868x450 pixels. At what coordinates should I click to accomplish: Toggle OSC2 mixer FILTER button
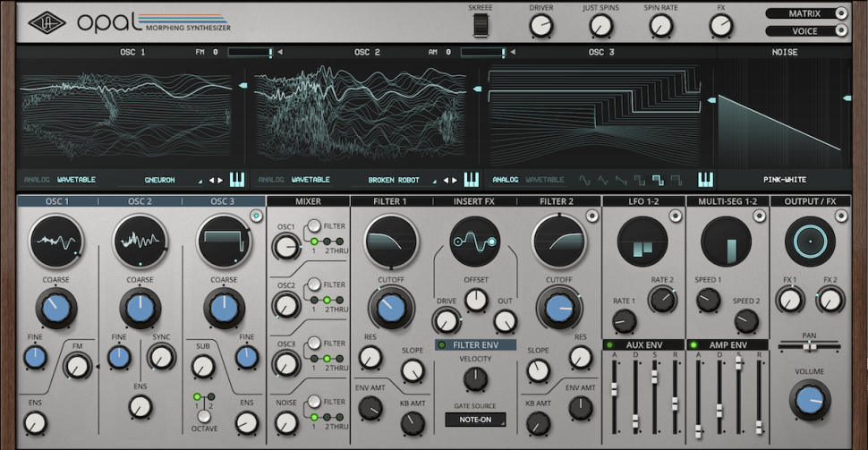(x=314, y=284)
